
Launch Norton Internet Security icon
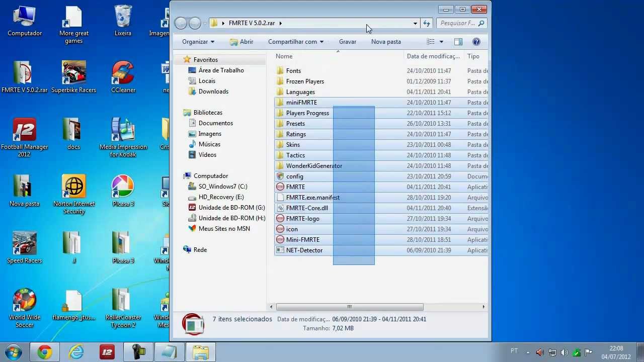(x=74, y=195)
